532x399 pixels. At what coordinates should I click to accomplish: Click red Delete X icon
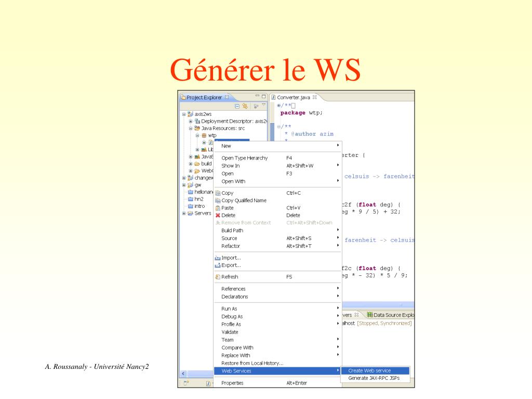pos(218,216)
